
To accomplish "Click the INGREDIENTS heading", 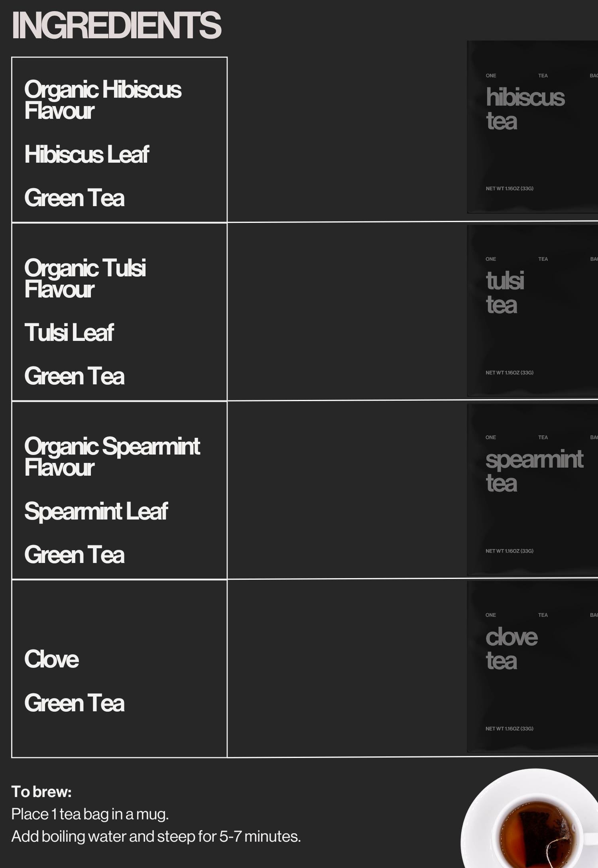I will point(116,25).
